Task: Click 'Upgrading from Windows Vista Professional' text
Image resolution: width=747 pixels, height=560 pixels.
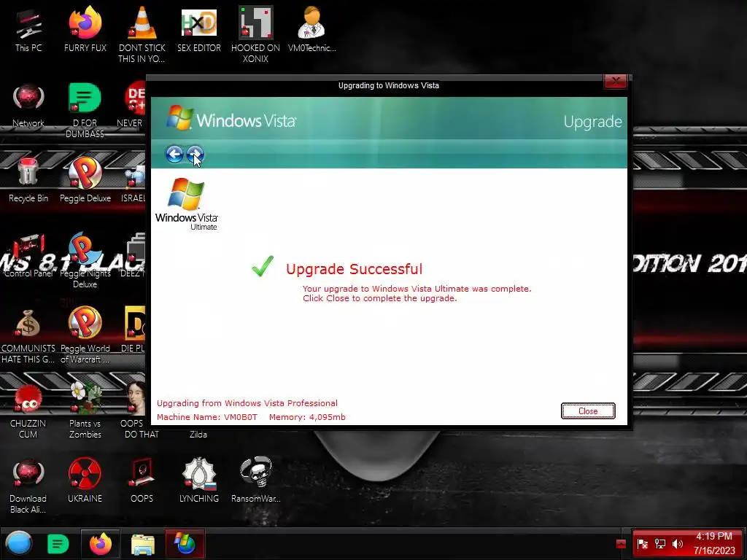Action: pyautogui.click(x=247, y=403)
